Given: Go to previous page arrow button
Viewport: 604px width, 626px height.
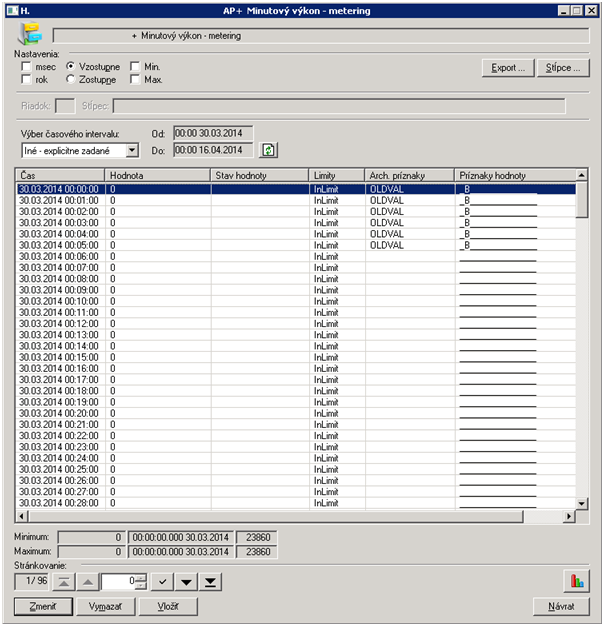Looking at the screenshot, I should 86,581.
